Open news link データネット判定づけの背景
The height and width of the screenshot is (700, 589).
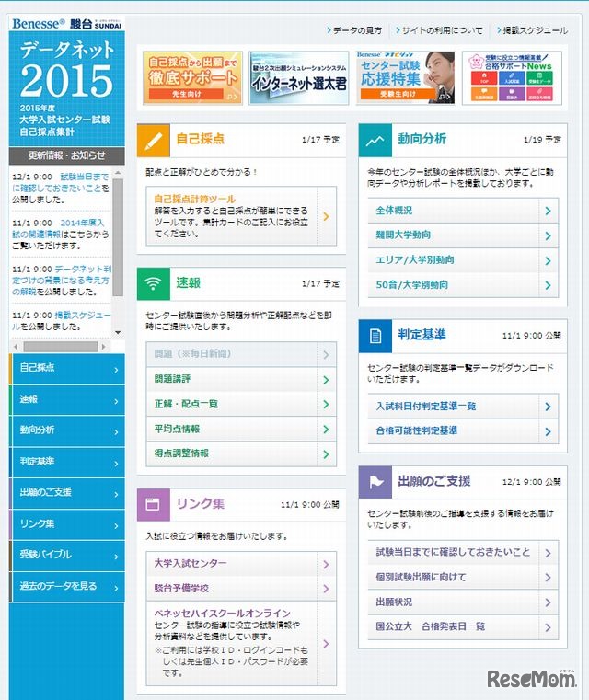click(61, 281)
